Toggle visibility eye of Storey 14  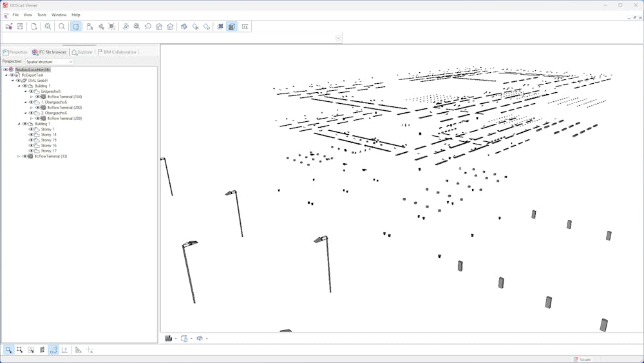31,134
